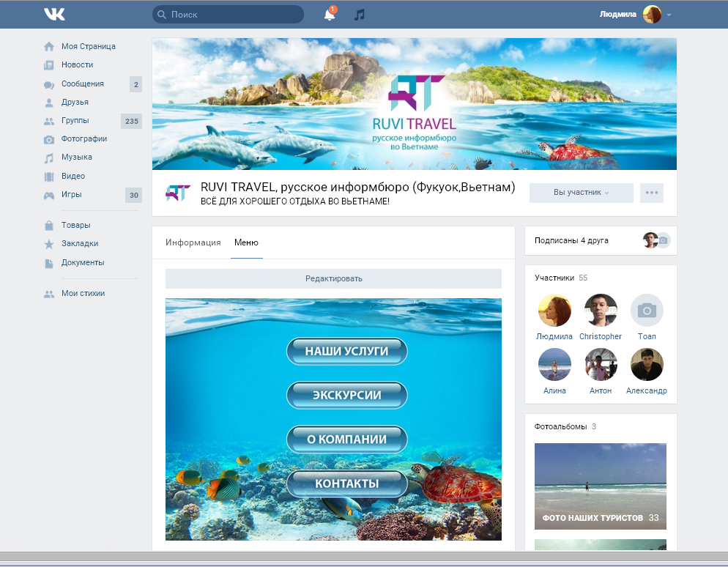Click the RUVI TRAVEL cover banner
This screenshot has width=728, height=567.
414,104
